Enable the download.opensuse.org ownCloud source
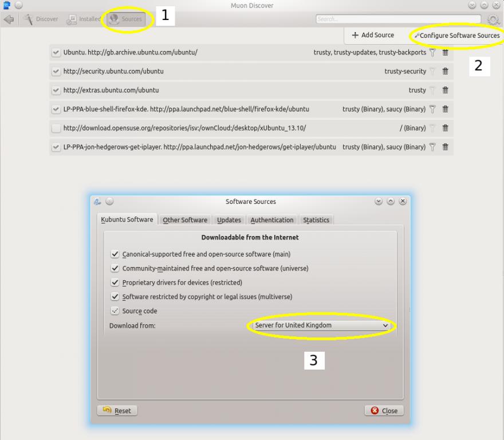This screenshot has width=504, height=440. tap(56, 128)
